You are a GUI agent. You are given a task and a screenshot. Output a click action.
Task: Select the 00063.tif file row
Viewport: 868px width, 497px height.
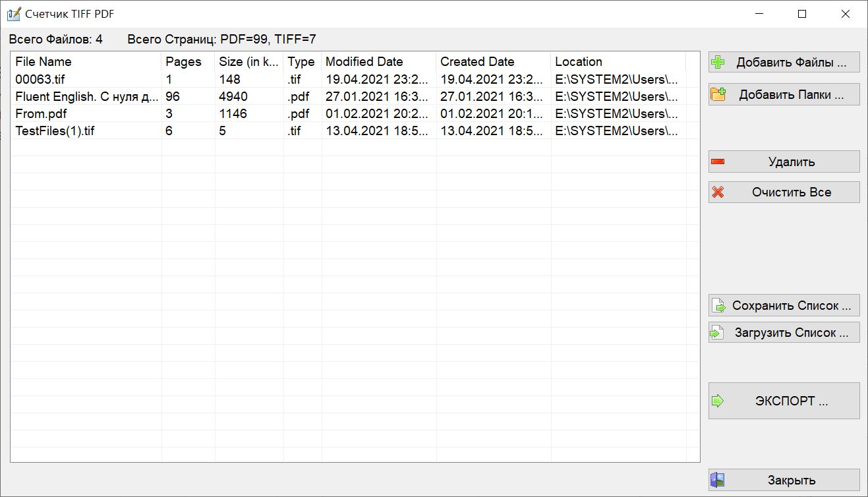355,79
